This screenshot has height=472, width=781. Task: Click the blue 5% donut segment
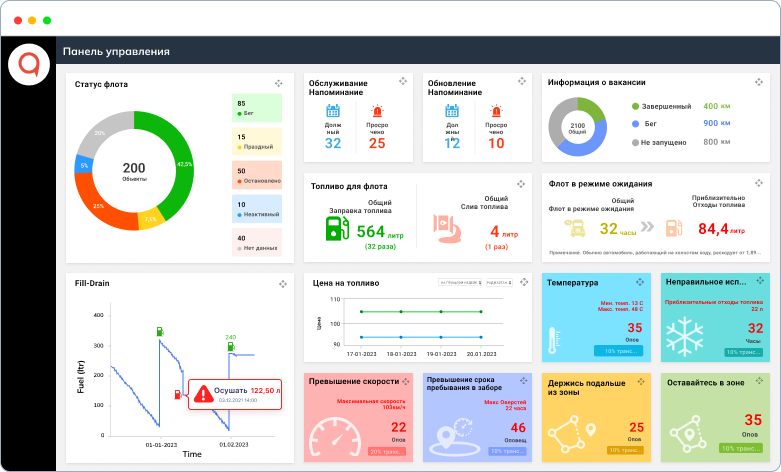(84, 165)
